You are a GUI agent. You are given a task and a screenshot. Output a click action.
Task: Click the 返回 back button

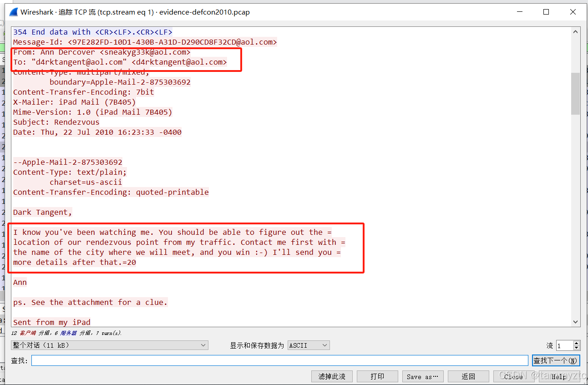[x=468, y=376]
